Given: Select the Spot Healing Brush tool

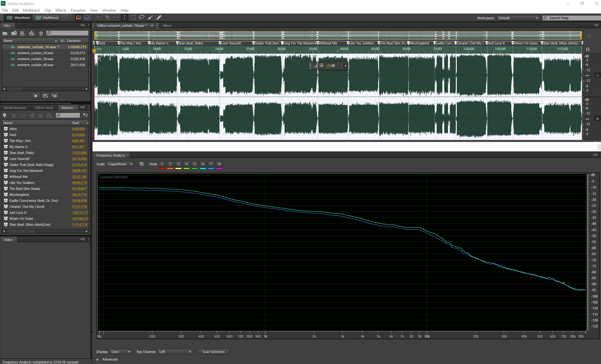Looking at the screenshot, I should coord(159,18).
